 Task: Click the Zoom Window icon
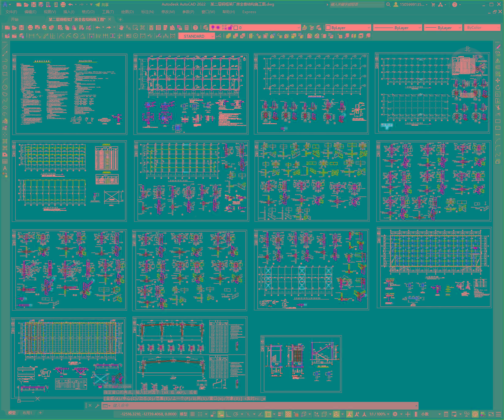(135, 28)
